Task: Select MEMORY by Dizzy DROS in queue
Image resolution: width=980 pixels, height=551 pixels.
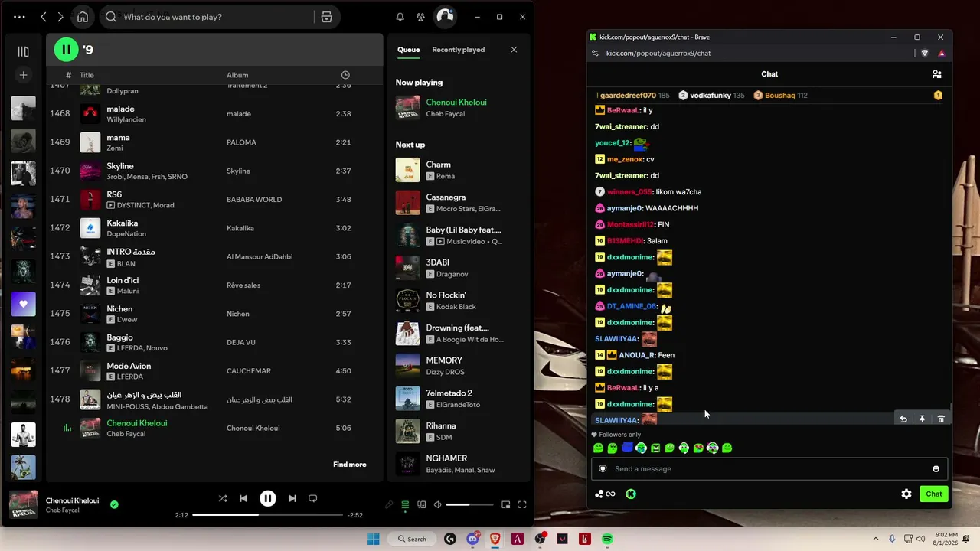Action: click(458, 366)
